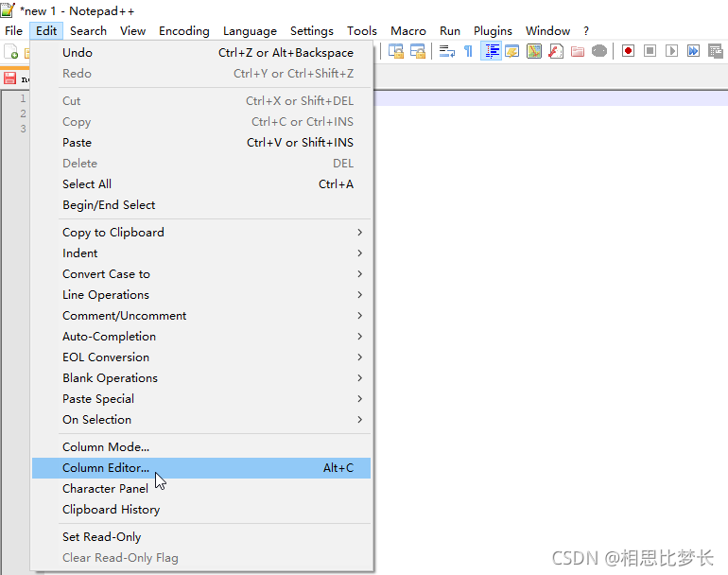
Task: Choose Select All in Edit menu
Action: pyautogui.click(x=201, y=184)
